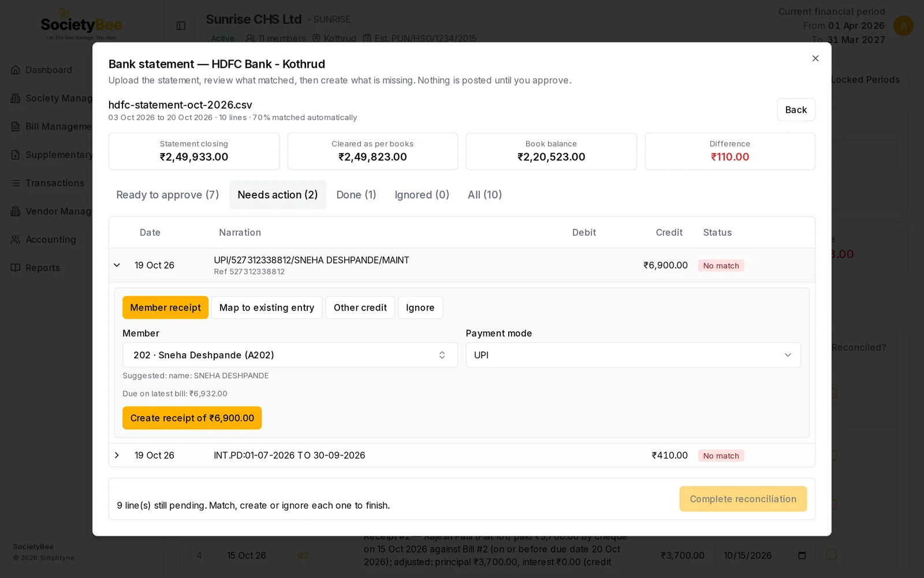This screenshot has width=924, height=578.
Task: Click the No match badge for ₹410.00
Action: (x=721, y=455)
